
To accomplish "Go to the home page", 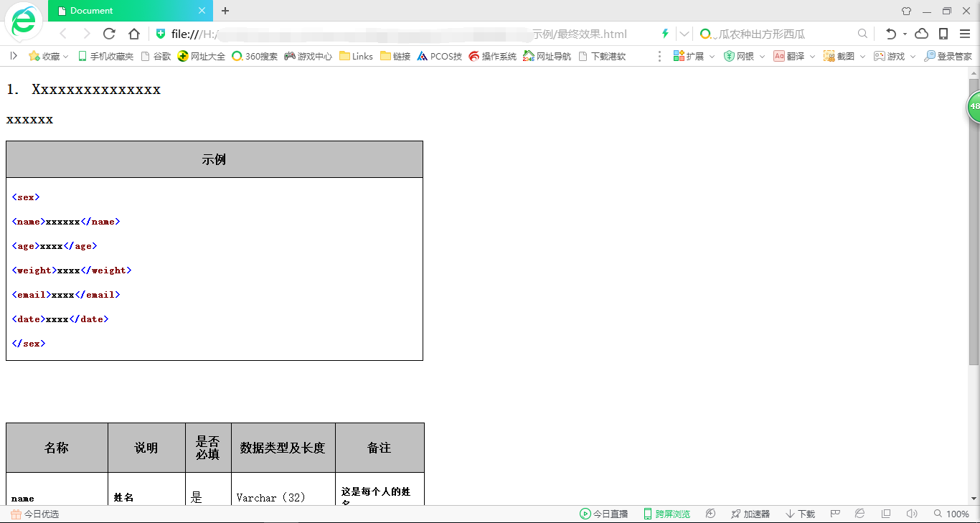I will pyautogui.click(x=133, y=34).
